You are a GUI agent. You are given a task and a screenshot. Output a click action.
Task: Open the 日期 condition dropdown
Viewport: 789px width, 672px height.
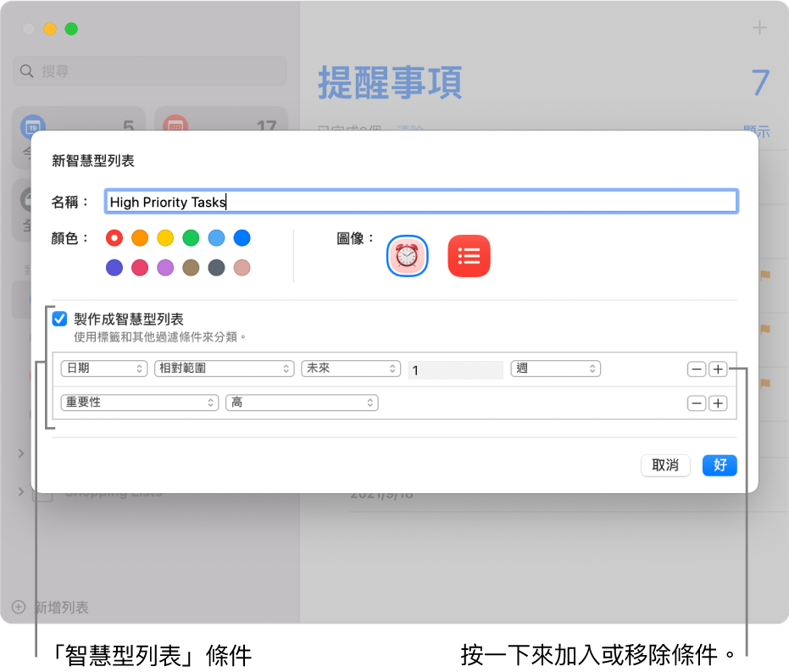pyautogui.click(x=103, y=369)
